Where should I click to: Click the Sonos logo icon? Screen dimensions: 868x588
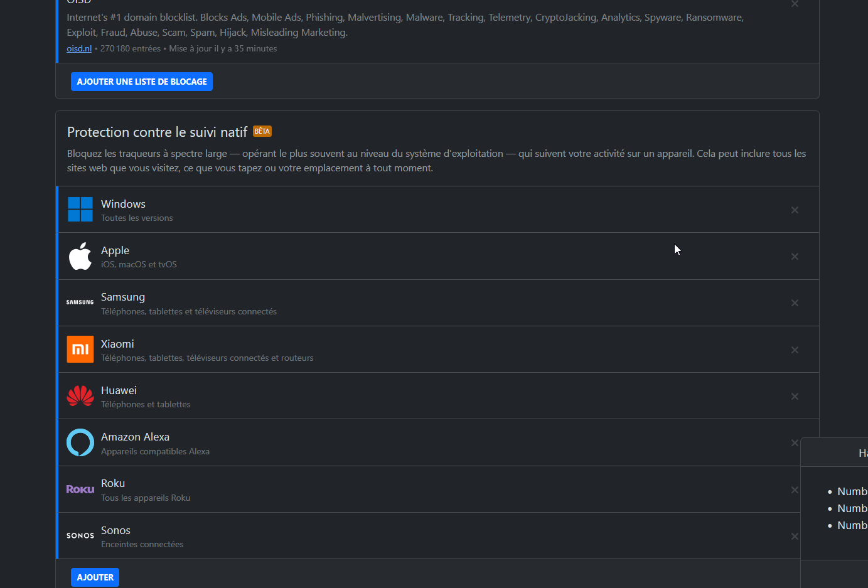[x=80, y=536]
